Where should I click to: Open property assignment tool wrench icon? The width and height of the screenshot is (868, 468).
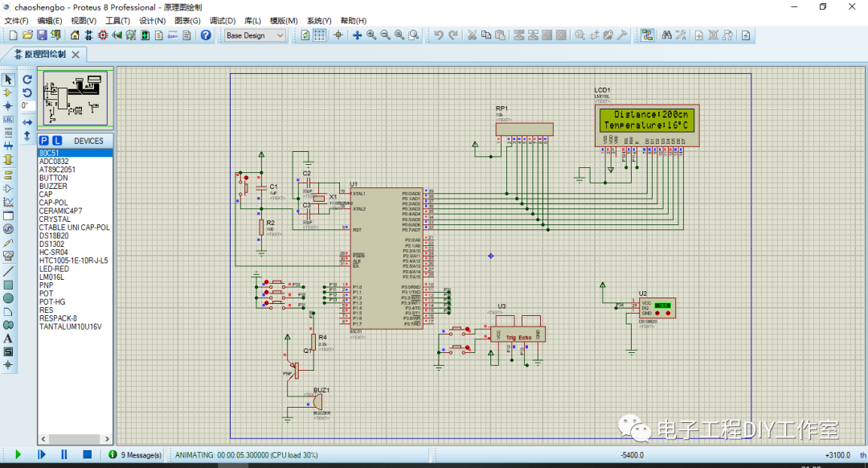[x=681, y=35]
